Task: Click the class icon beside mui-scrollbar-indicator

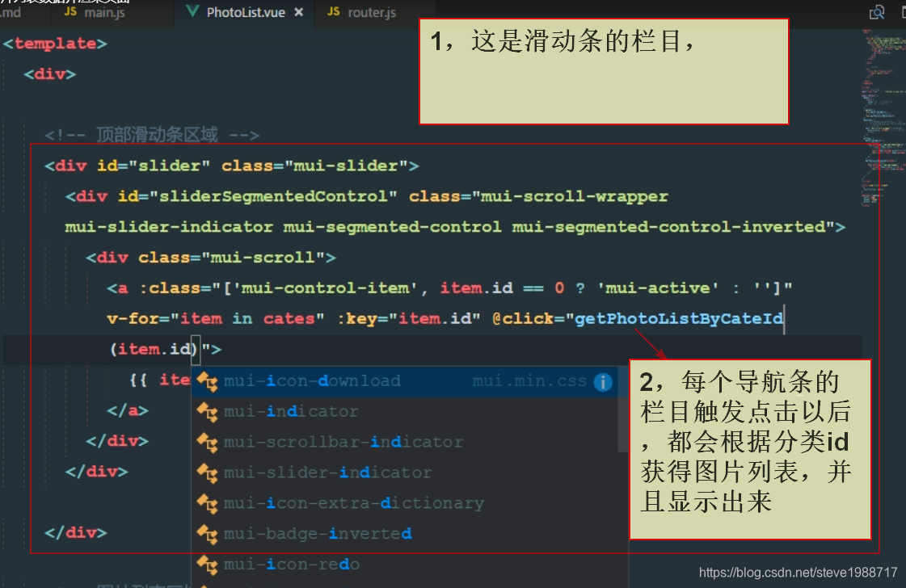Action: click(x=207, y=443)
